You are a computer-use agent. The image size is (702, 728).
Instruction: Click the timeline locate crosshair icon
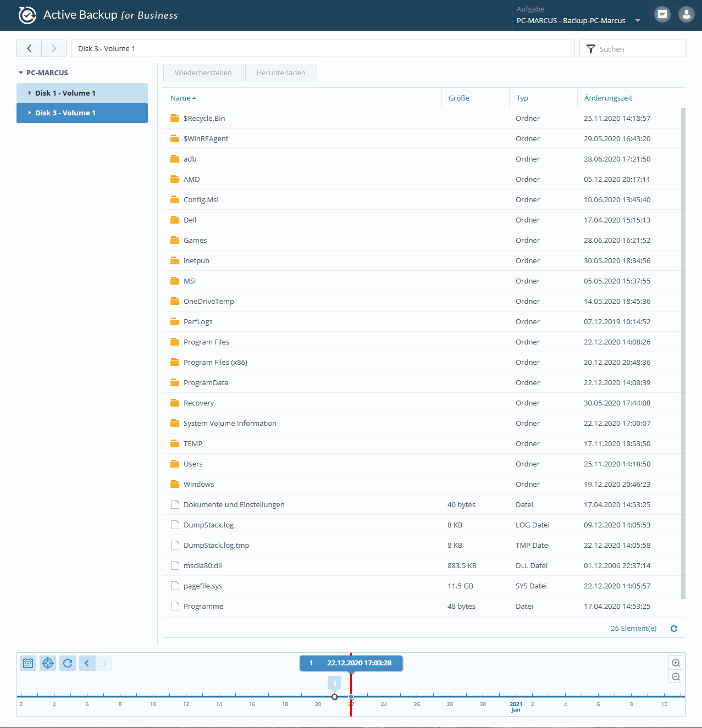pos(48,663)
